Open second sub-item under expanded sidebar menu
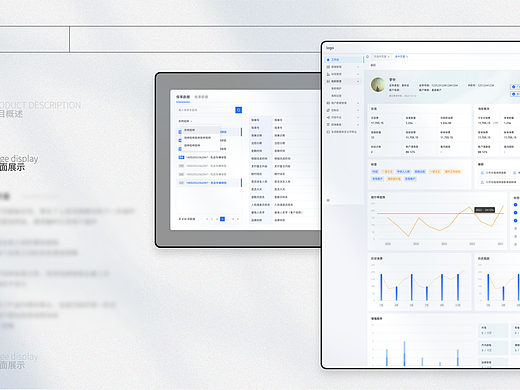The image size is (520, 390). pyautogui.click(x=336, y=96)
